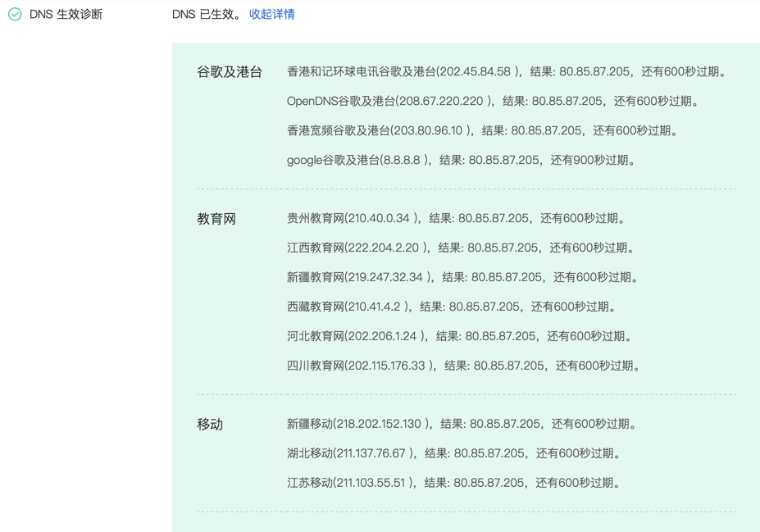Select the 四川教育网 202.115.176.33 row
The height and width of the screenshot is (532, 760).
point(464,366)
